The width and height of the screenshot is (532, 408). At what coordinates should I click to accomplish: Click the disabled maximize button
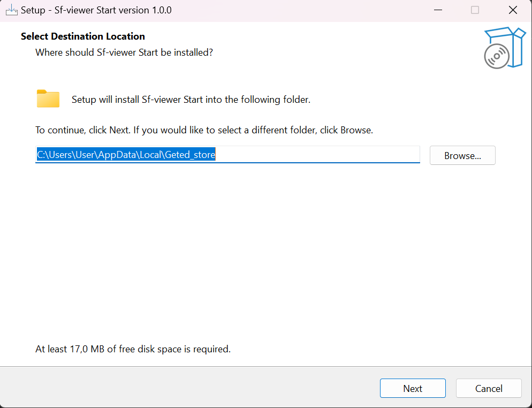coord(475,10)
